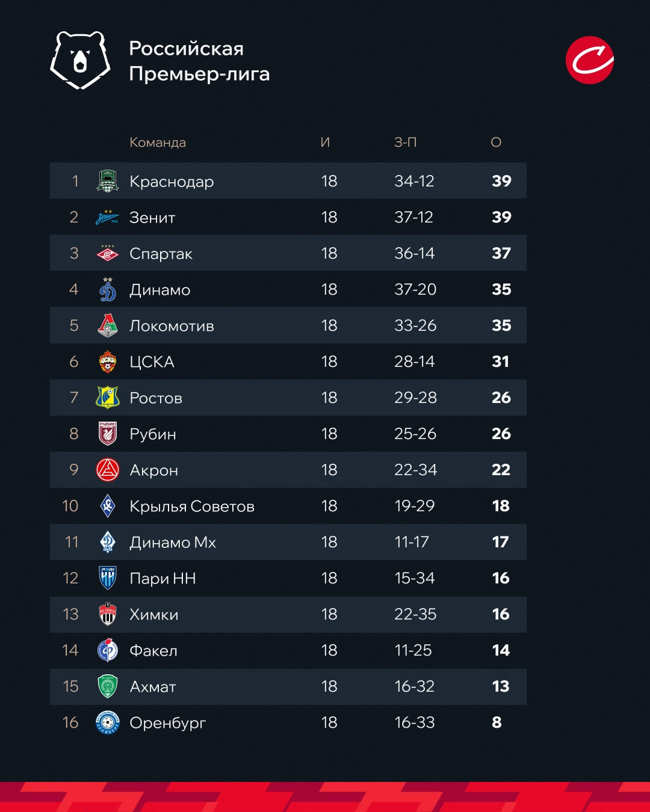Click the Динамо blue D crest
650x812 pixels.
[108, 289]
